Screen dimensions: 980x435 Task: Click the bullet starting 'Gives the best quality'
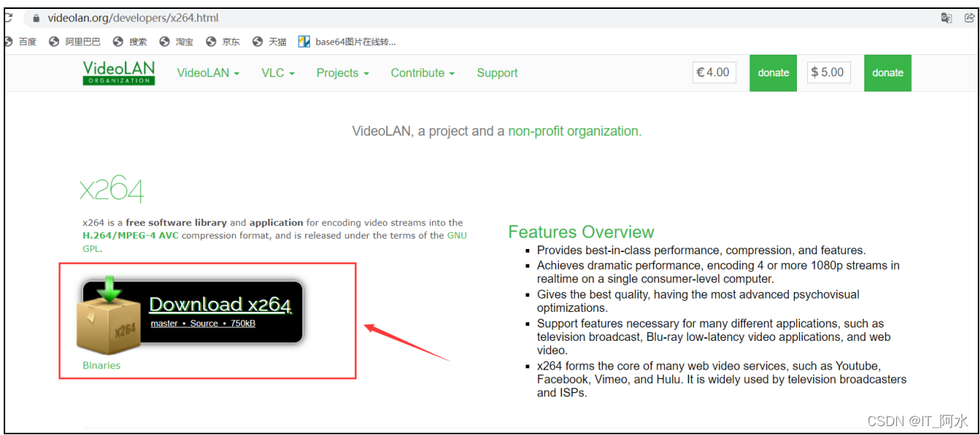[698, 301]
